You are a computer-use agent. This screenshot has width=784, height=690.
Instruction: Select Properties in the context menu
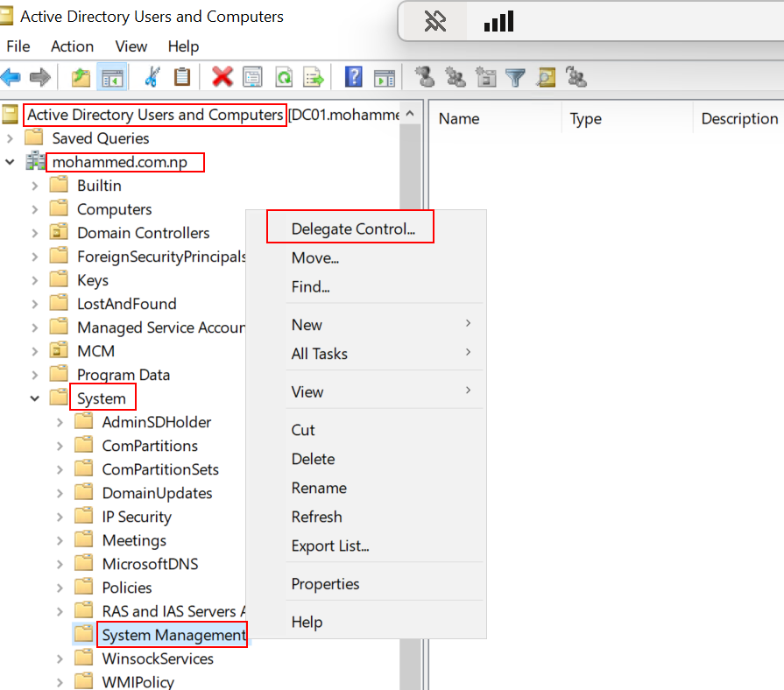[x=325, y=584]
